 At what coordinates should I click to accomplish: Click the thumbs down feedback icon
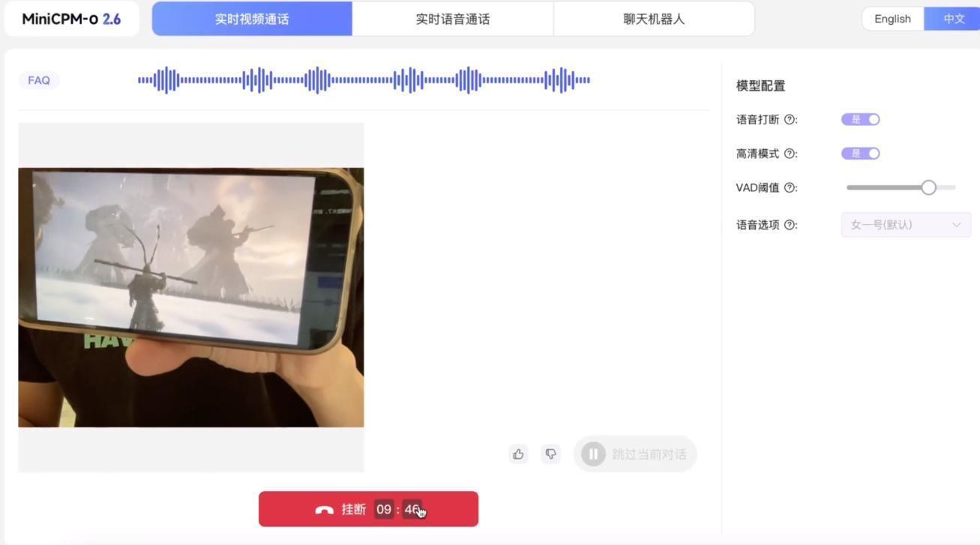point(551,454)
